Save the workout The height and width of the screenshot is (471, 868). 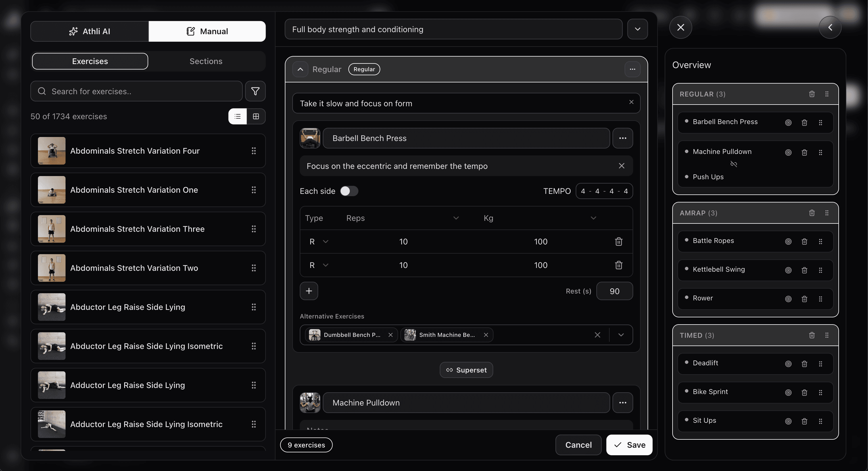629,445
